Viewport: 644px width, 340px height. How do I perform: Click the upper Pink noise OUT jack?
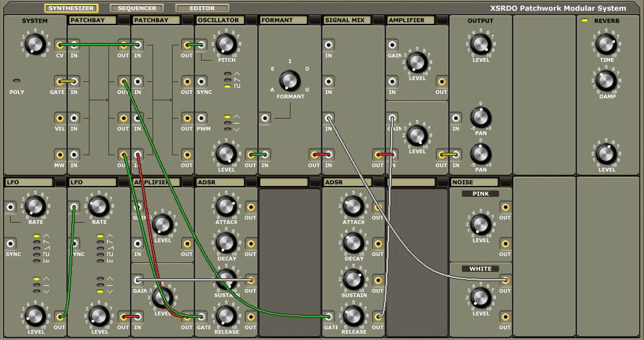[x=505, y=207]
